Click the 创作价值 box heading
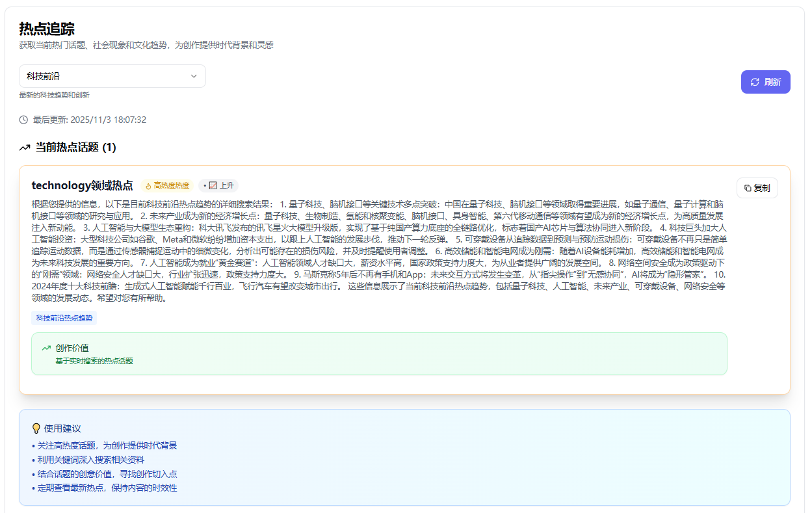Image resolution: width=812 pixels, height=513 pixels. click(72, 348)
